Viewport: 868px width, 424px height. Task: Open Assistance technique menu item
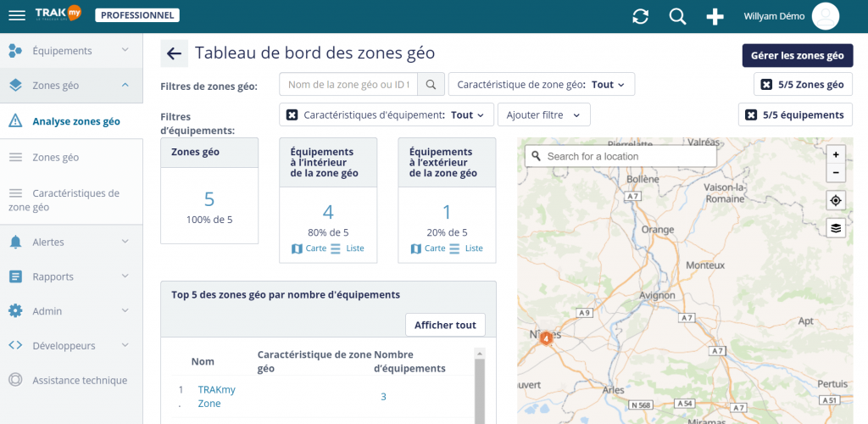71,380
